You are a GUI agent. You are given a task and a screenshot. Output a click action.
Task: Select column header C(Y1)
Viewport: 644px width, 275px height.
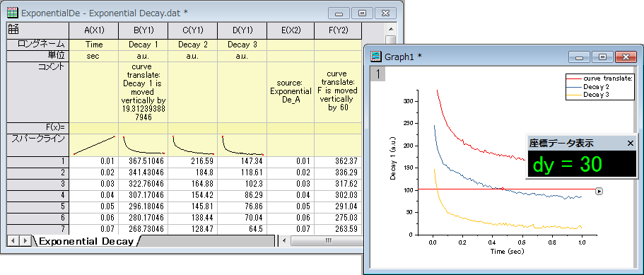click(x=192, y=30)
